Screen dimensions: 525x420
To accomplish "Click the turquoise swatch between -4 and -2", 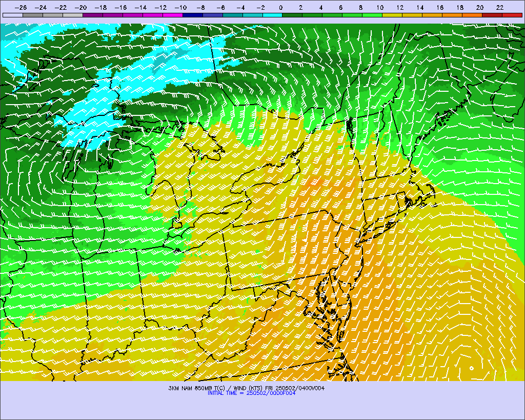I will click(252, 15).
